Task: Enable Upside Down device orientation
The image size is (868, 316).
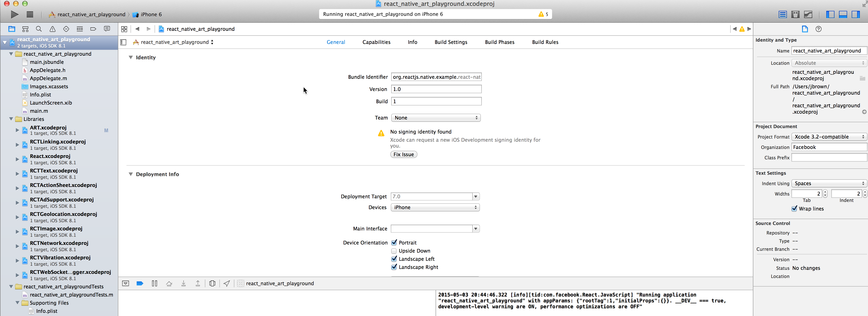Action: pyautogui.click(x=394, y=251)
